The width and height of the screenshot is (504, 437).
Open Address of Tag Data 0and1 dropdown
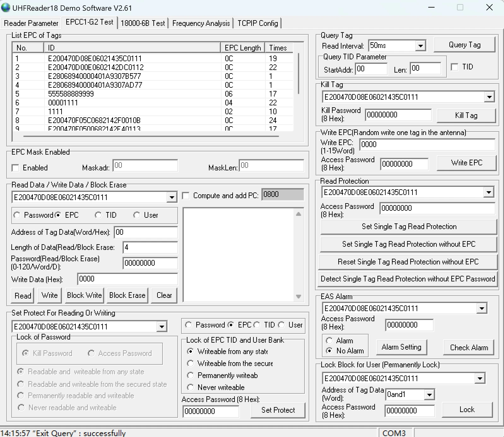pyautogui.click(x=429, y=395)
